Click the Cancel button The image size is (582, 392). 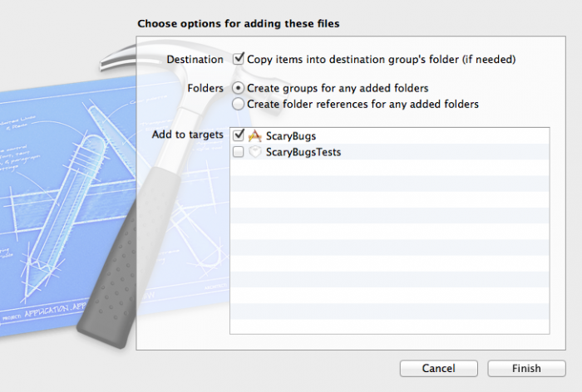(439, 368)
